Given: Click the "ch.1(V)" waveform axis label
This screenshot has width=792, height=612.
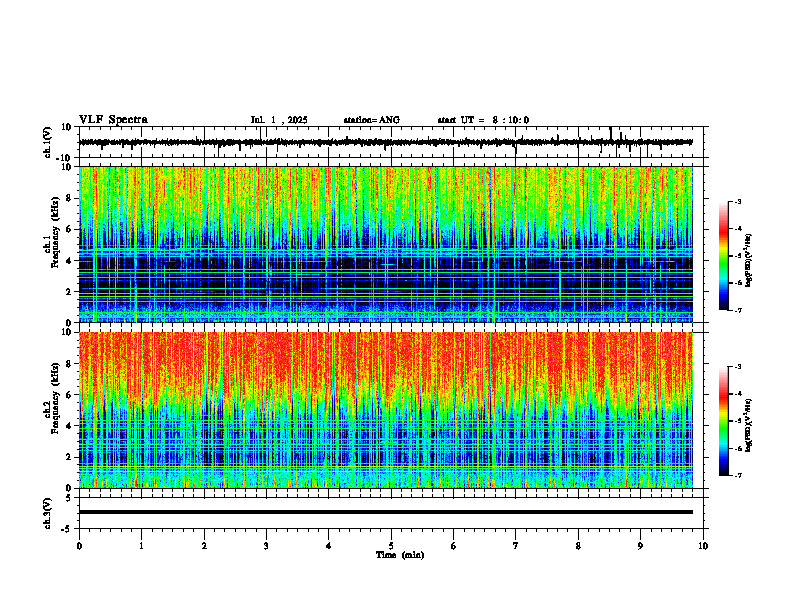Looking at the screenshot, I should click(x=48, y=142).
